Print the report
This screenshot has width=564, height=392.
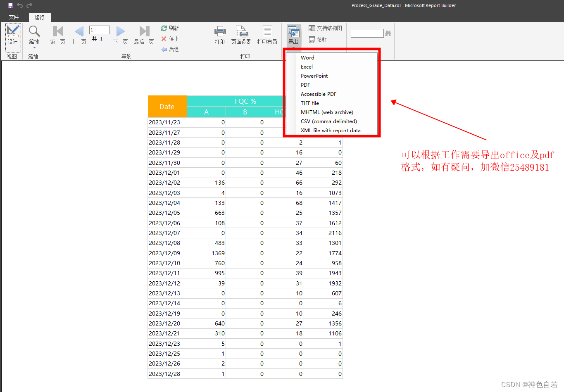click(x=220, y=35)
